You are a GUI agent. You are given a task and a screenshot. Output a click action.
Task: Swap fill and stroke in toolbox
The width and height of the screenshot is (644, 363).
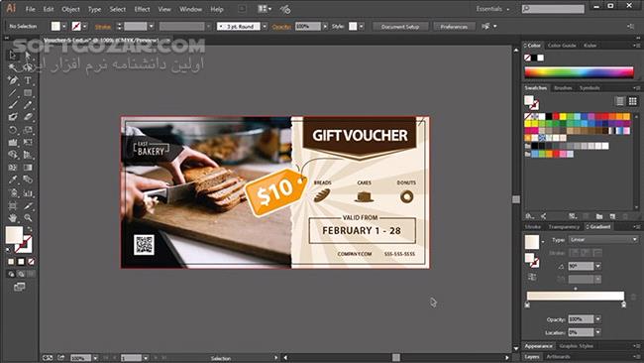[30, 228]
